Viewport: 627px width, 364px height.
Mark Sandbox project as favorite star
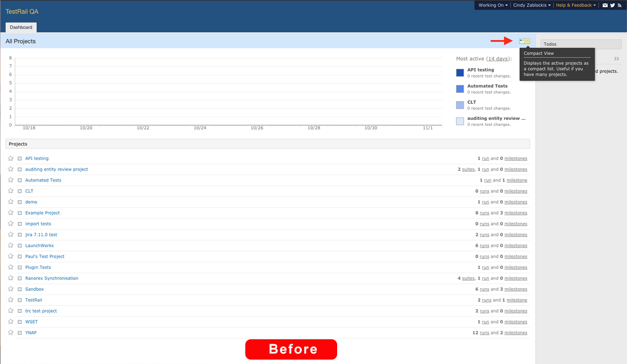tap(10, 289)
